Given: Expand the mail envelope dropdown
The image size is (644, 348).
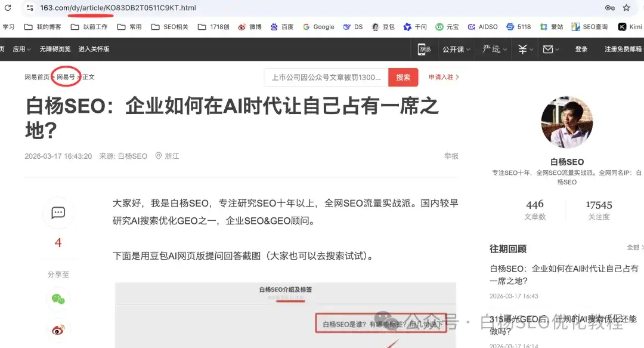Looking at the screenshot, I should pos(551,50).
